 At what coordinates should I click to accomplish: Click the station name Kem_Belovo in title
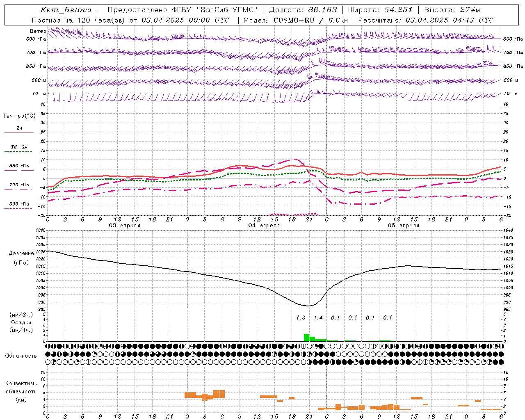pyautogui.click(x=66, y=10)
